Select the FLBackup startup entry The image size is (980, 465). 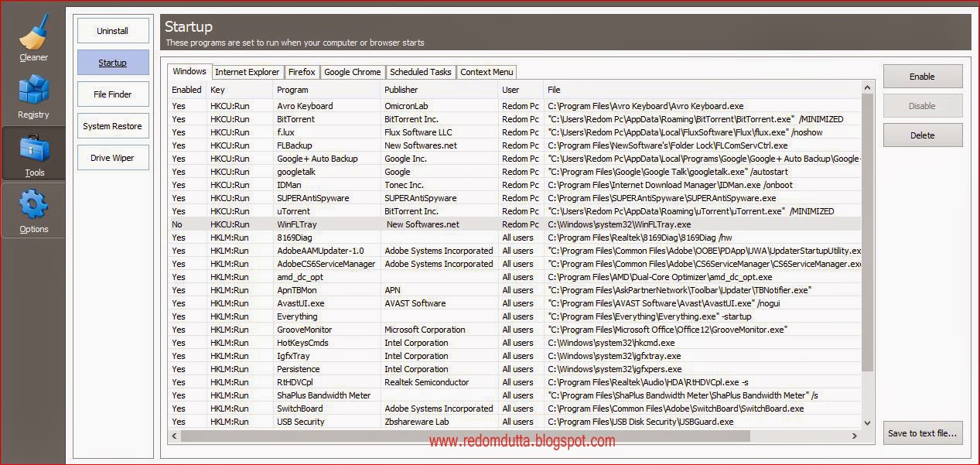pos(515,145)
